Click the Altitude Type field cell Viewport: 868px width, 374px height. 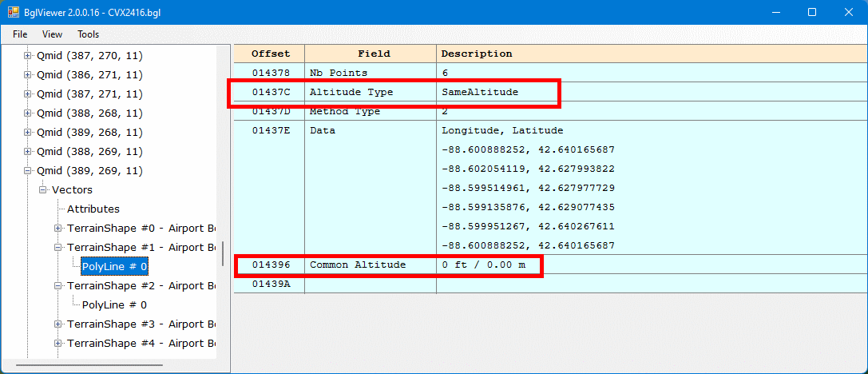(371, 92)
